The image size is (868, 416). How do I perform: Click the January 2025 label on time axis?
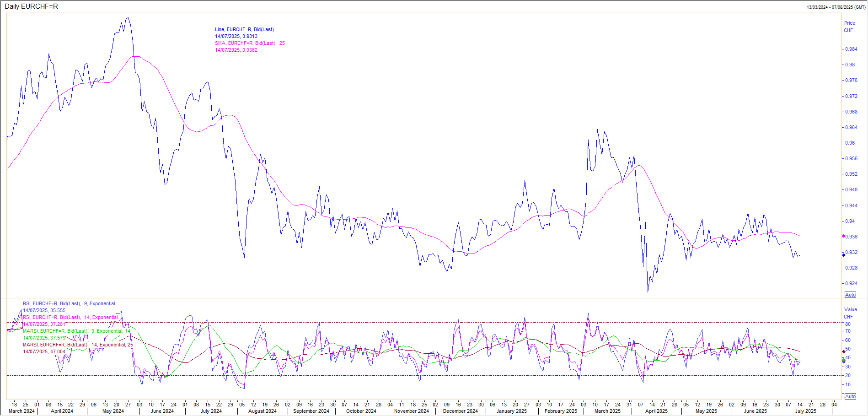(x=511, y=411)
